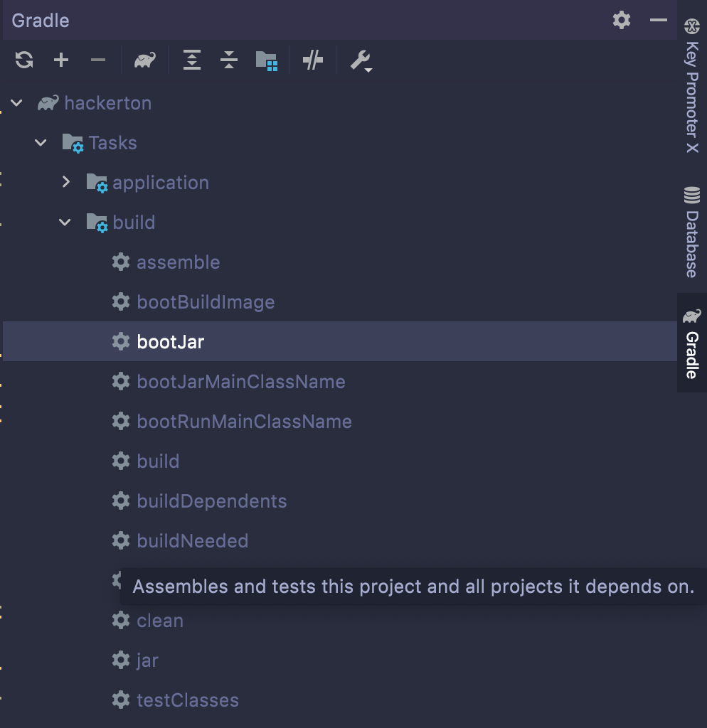
Task: Open the Database side tab
Action: pyautogui.click(x=691, y=232)
